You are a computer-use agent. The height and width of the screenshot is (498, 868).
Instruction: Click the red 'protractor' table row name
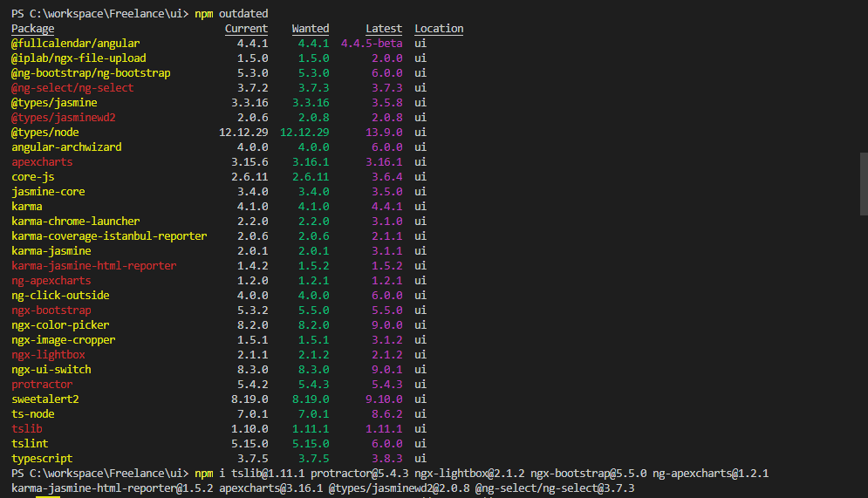click(42, 385)
